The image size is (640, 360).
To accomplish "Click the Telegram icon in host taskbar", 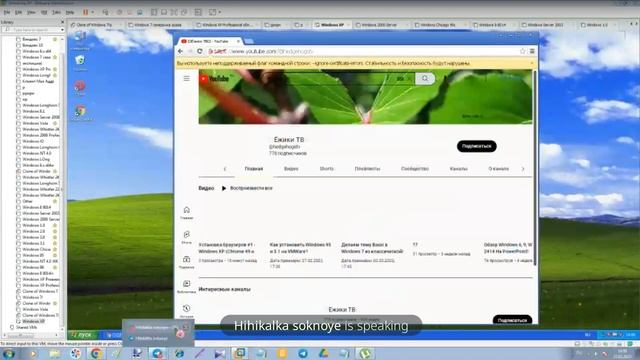I will point(303,353).
